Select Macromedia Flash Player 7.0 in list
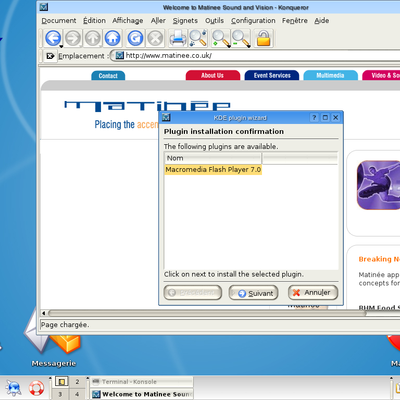400x400 pixels. point(213,169)
